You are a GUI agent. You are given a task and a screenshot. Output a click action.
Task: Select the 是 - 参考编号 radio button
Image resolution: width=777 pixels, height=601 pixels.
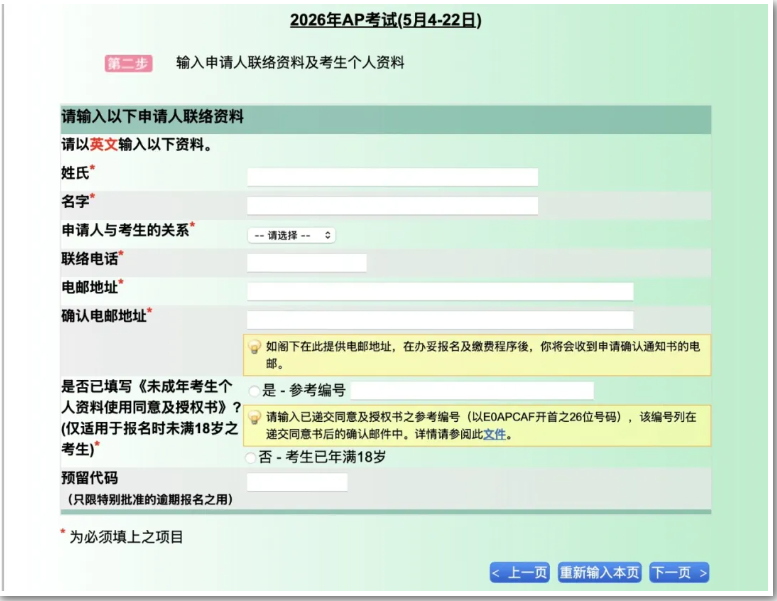point(254,391)
